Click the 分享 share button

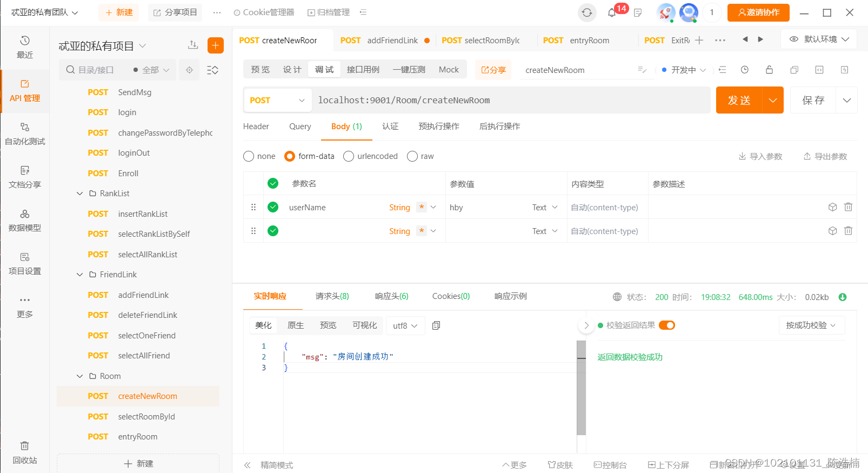(x=493, y=70)
